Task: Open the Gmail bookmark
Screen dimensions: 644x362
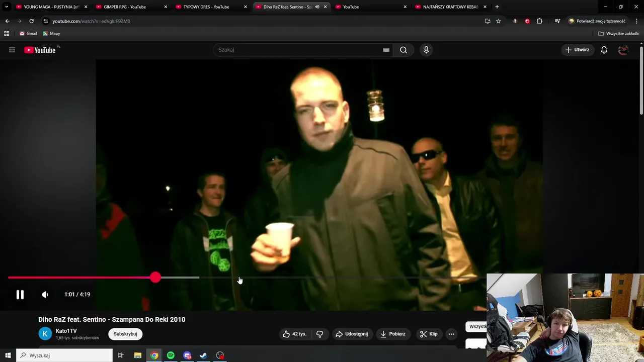Action: click(28, 34)
